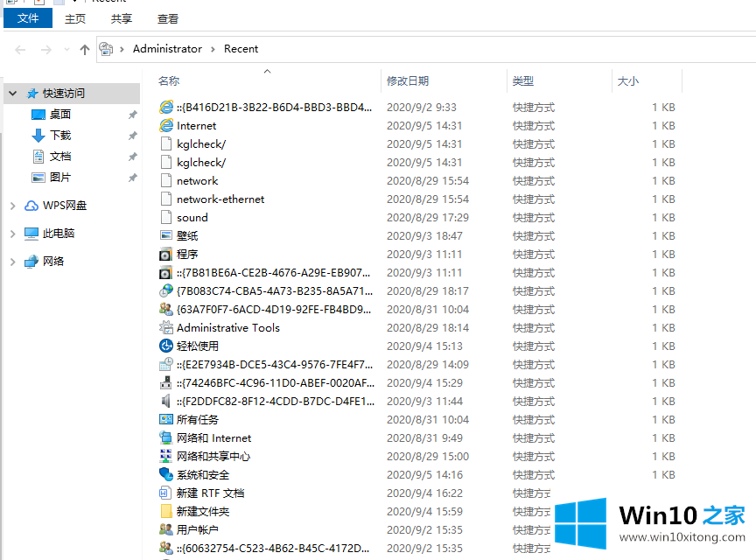Select the sound file entry
The height and width of the screenshot is (560, 756).
(192, 218)
